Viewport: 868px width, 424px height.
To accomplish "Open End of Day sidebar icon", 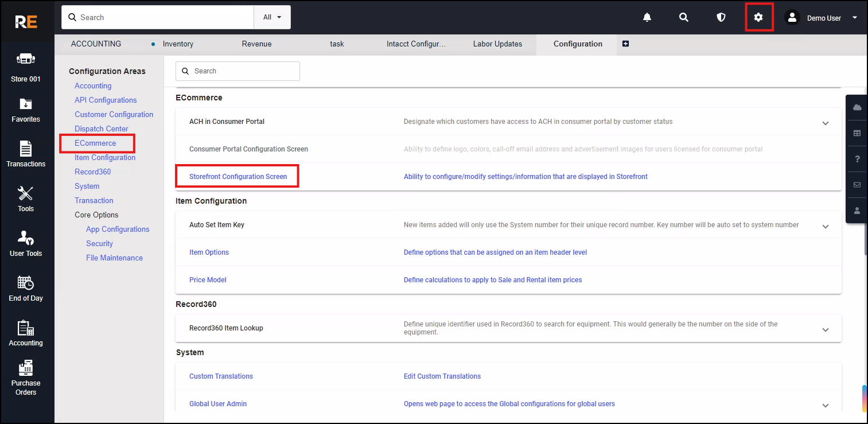I will (26, 289).
